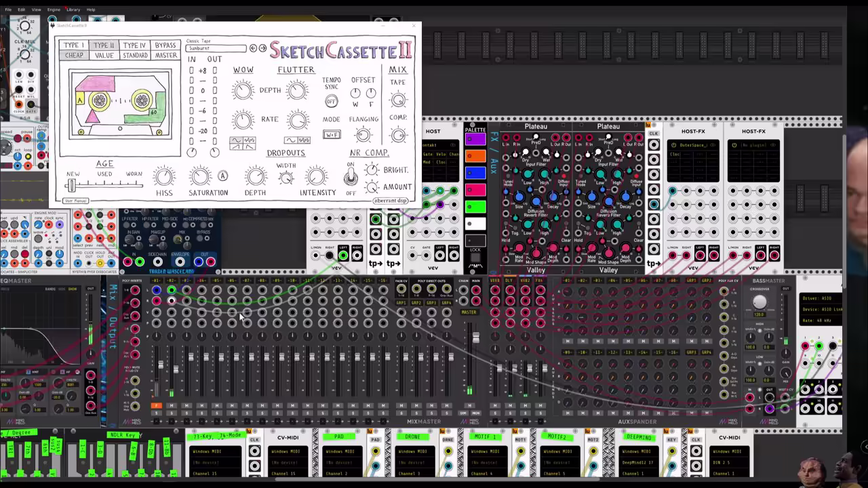
Task: Select random waveform under Flutter rate
Action: 304,140
